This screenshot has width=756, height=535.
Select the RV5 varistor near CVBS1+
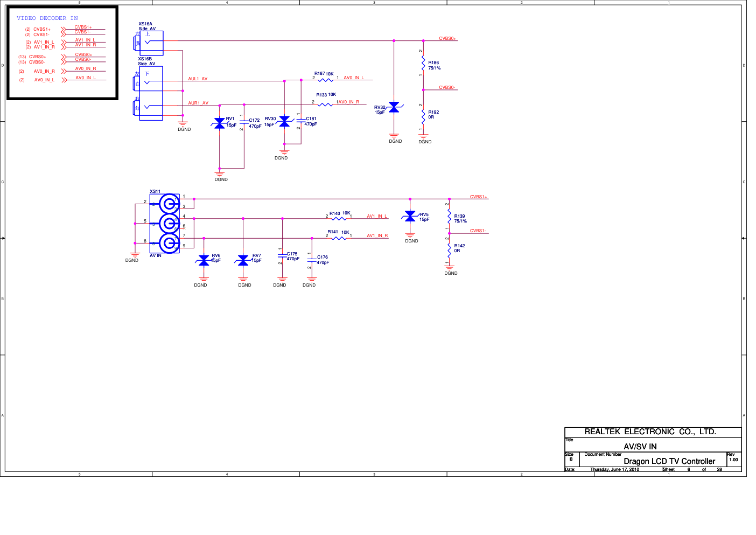[410, 216]
